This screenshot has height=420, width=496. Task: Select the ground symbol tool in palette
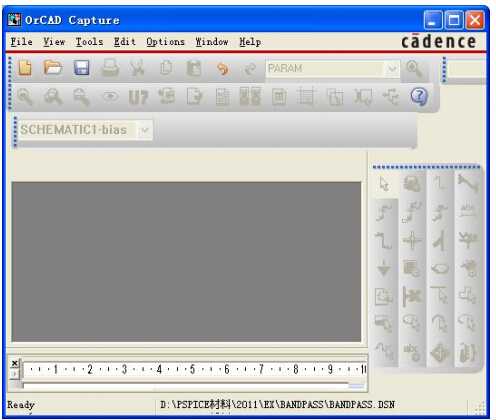click(384, 268)
